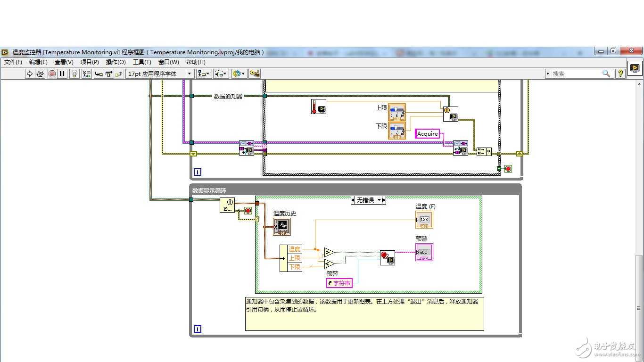This screenshot has width=644, height=362.
Task: Click the 数据显示循环 iteration terminal
Action: pos(198,329)
